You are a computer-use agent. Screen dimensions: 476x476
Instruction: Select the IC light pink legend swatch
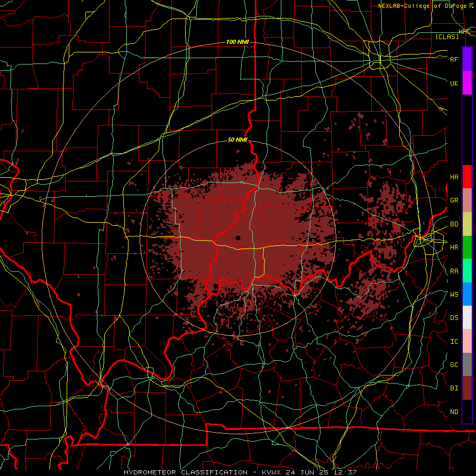(467, 341)
